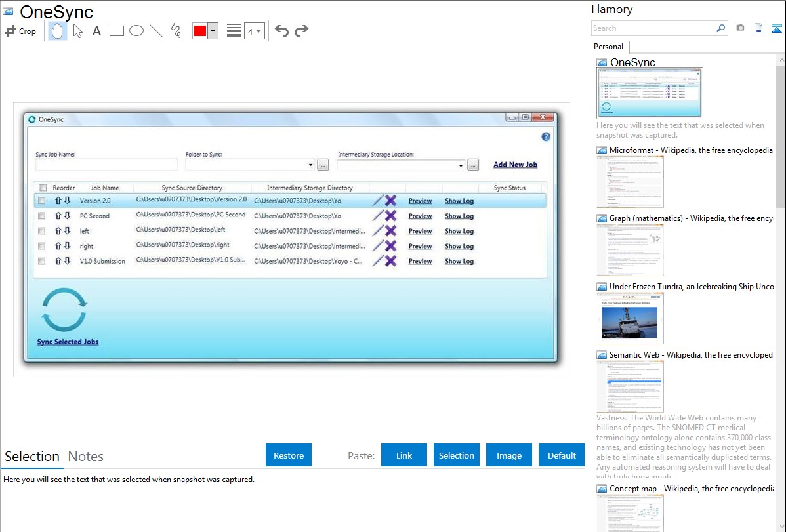Select the straight line tool
This screenshot has height=532, width=786.
tap(156, 31)
